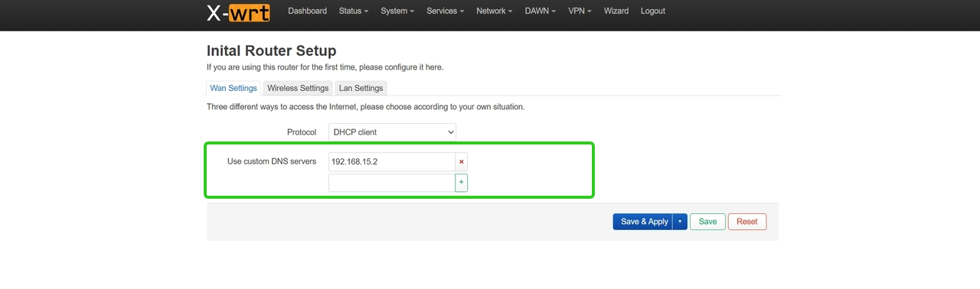Expand the Services menu

point(446,11)
